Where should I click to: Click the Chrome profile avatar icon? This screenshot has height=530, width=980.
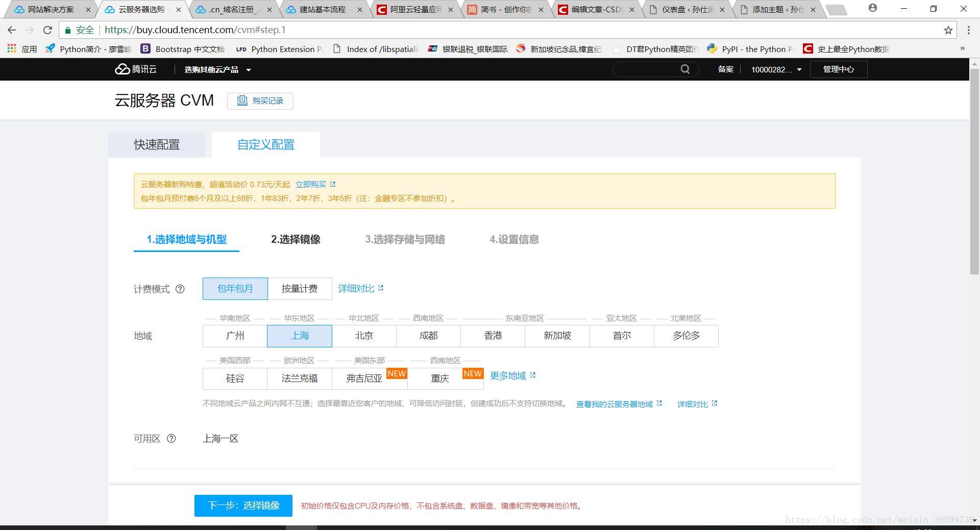[873, 8]
